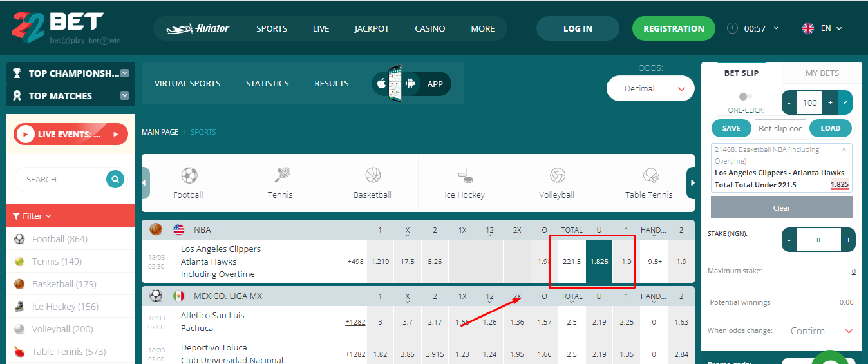The height and width of the screenshot is (364, 868).
Task: Open the Aviator game link
Action: tap(198, 28)
